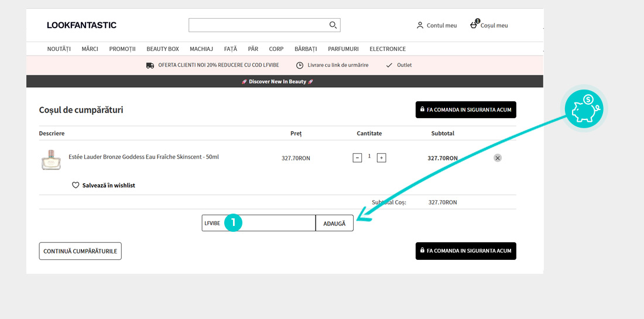This screenshot has width=644, height=319.
Task: Go to the Outlet link
Action: [404, 65]
